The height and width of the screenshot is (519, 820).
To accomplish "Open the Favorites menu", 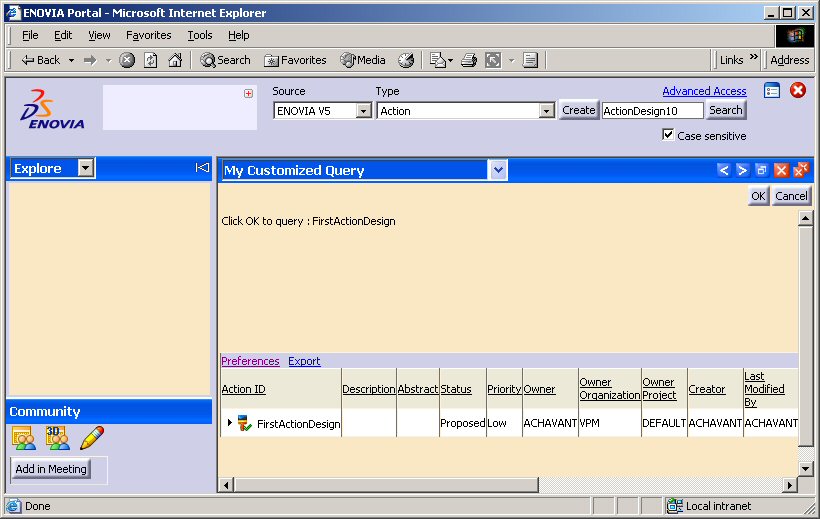I will (x=149, y=35).
